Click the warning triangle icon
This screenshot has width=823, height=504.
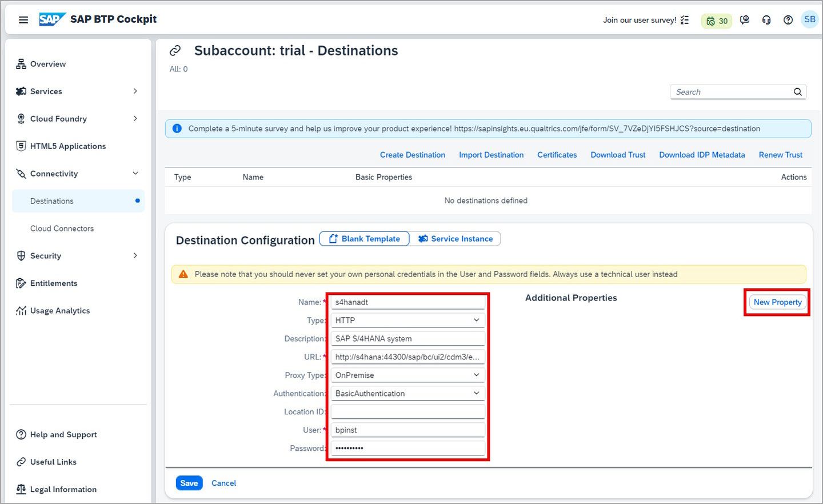tap(183, 274)
